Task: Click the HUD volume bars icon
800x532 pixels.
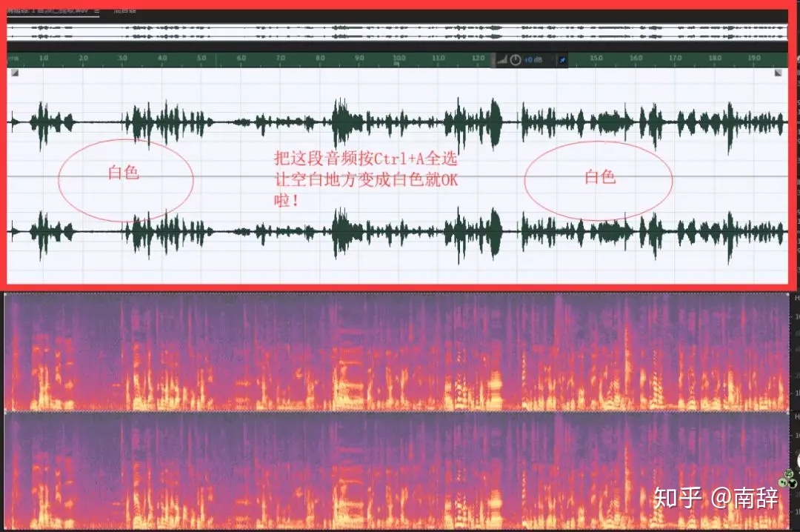Action: [x=502, y=60]
